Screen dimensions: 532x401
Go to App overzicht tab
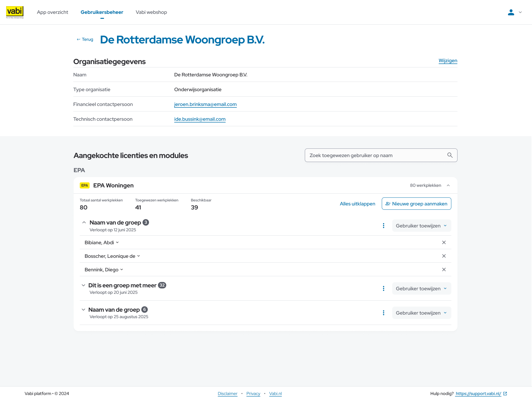pos(52,12)
